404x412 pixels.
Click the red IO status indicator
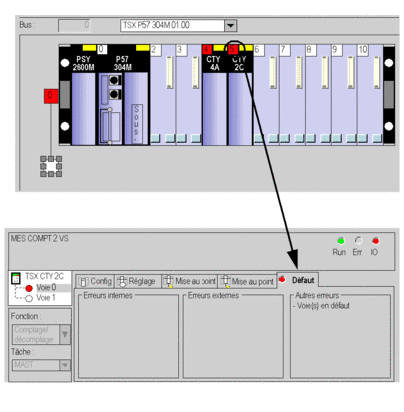click(x=376, y=240)
